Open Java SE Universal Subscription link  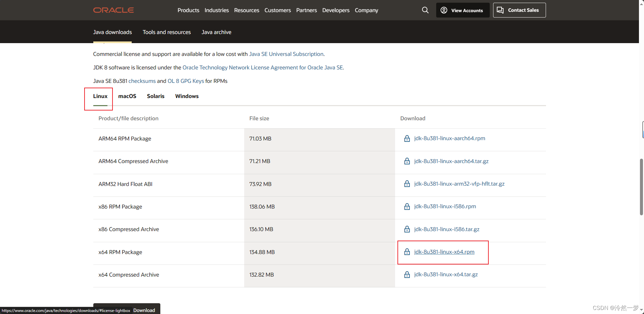(286, 54)
